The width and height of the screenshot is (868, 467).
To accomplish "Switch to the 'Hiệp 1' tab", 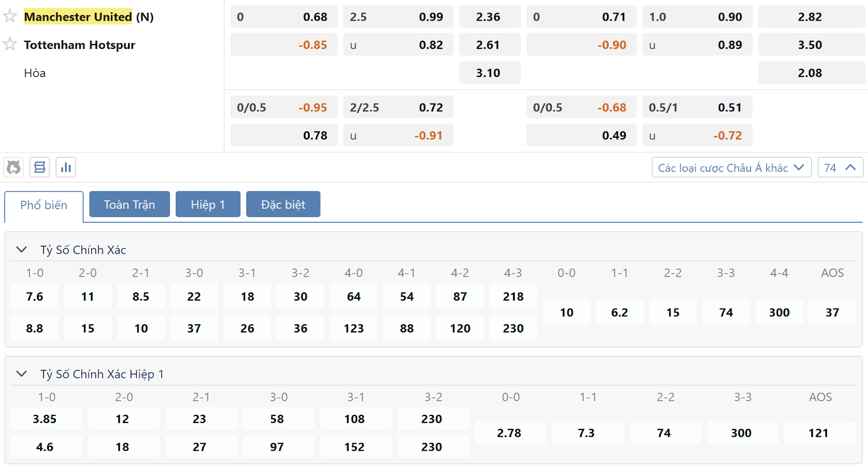I will point(208,204).
